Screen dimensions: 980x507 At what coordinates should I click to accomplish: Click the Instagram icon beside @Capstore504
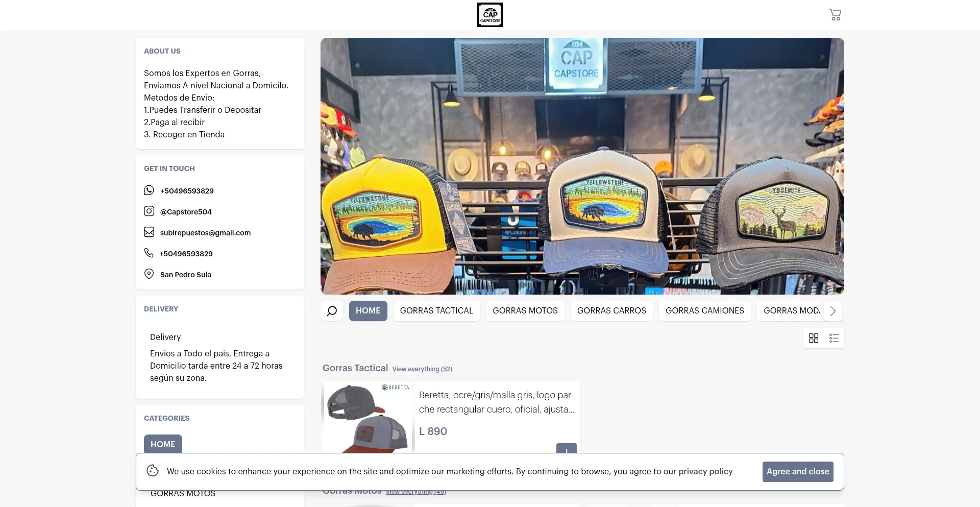click(x=149, y=211)
